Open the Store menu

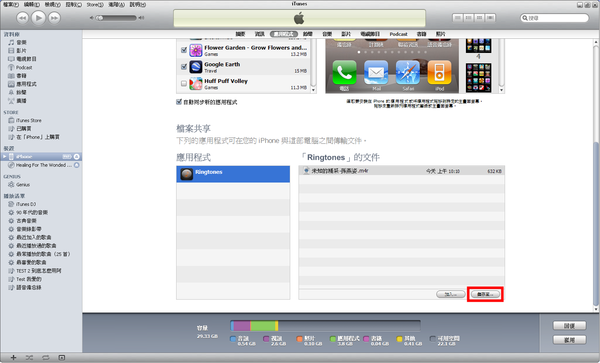[x=95, y=5]
